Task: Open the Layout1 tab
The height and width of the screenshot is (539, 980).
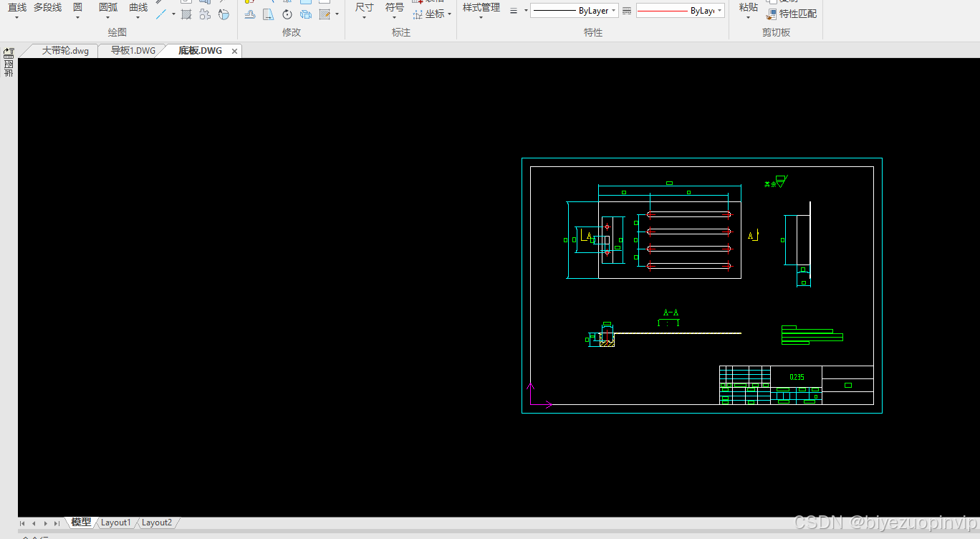Action: point(116,523)
